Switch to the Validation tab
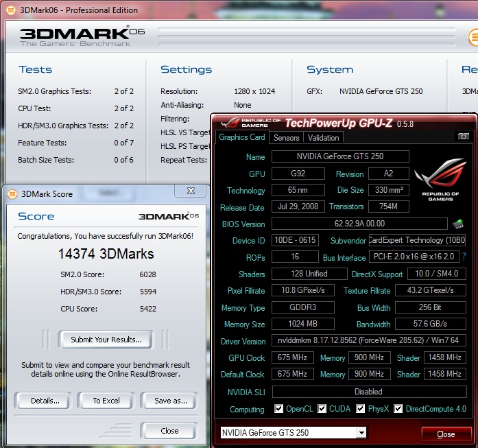 click(x=322, y=137)
